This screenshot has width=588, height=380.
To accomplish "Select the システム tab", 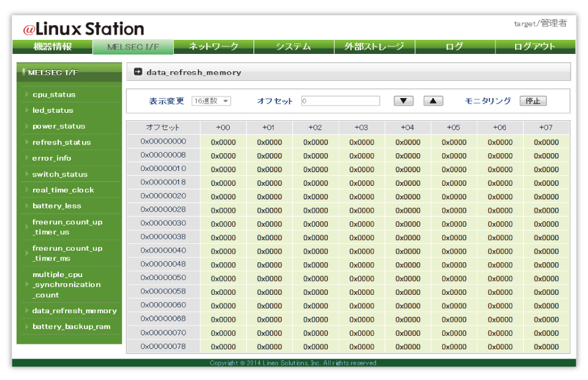I will pyautogui.click(x=293, y=47).
